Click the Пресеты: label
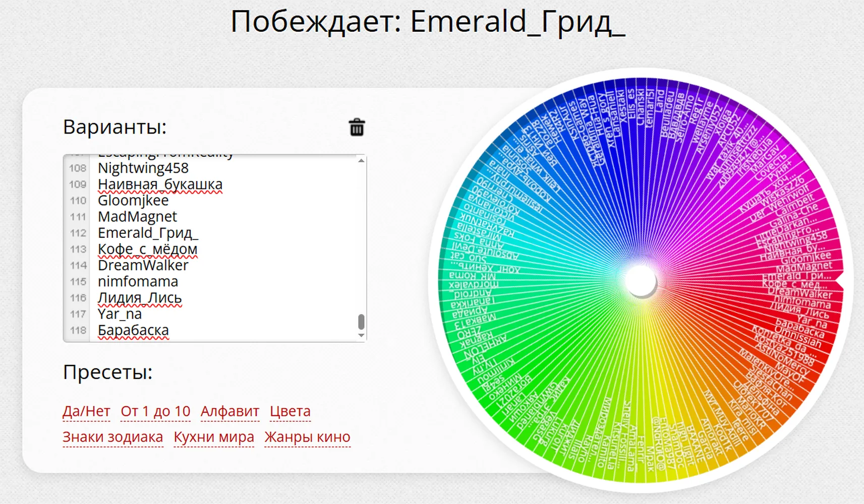864x504 pixels. (x=107, y=372)
